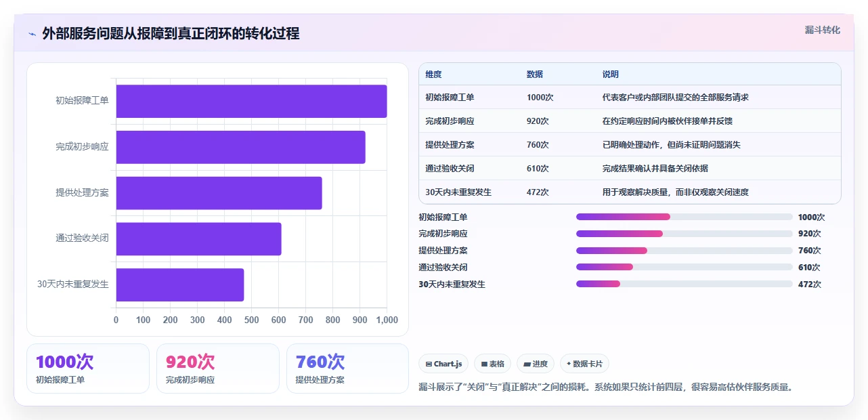Click description 在约定响应时间内被伙伴接单并反馈
The height and width of the screenshot is (420, 868).
coord(667,121)
